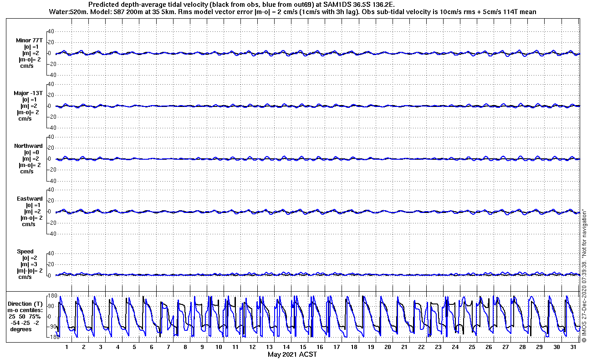
Task: Click the "-54 -25 -2" centile values
Action: (x=25, y=323)
